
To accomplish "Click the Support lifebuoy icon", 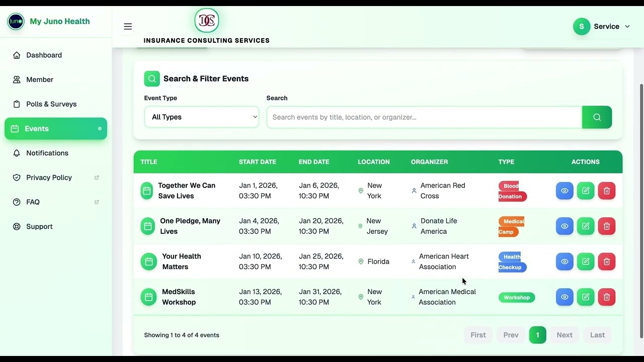I will [17, 227].
